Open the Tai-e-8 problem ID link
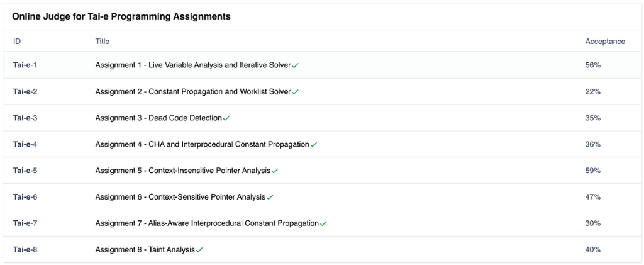Image resolution: width=644 pixels, height=265 pixels. click(x=25, y=249)
